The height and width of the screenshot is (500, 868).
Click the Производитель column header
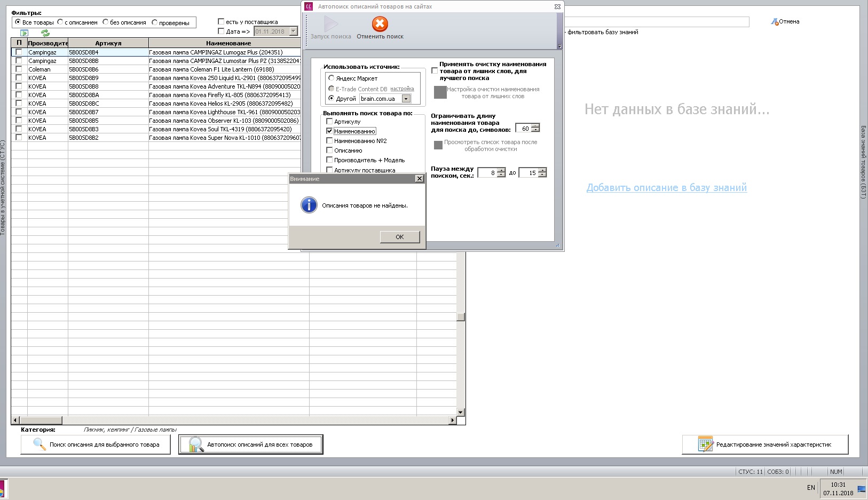(48, 43)
